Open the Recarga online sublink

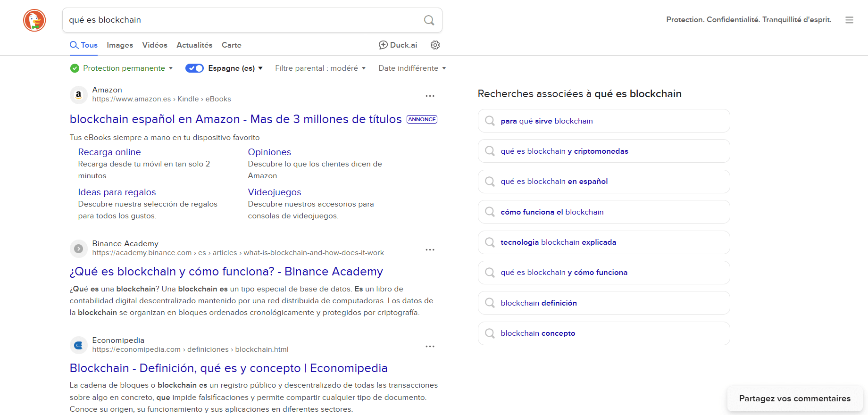(x=109, y=152)
